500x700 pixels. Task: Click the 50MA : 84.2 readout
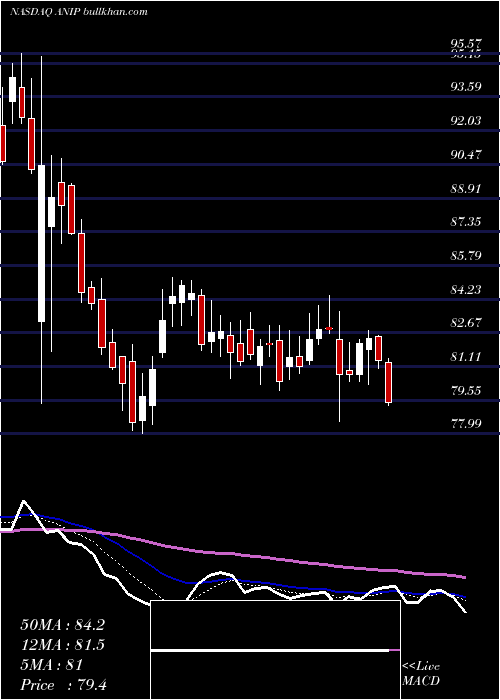pos(62,625)
